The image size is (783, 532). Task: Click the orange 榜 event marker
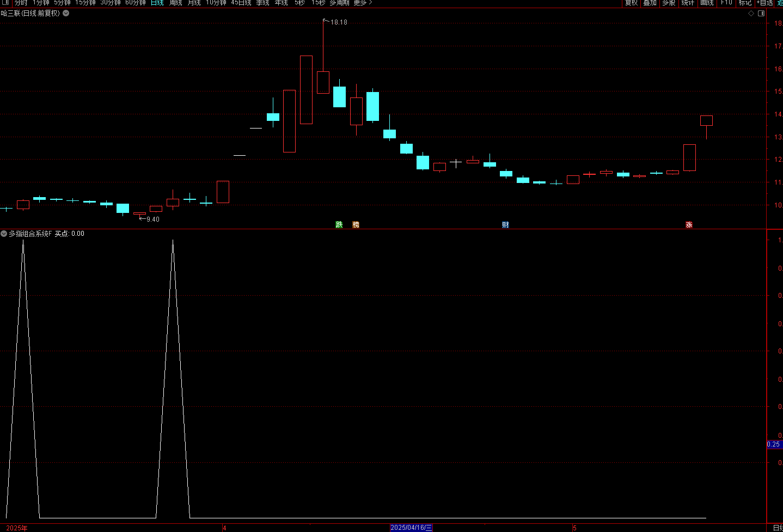pyautogui.click(x=356, y=224)
